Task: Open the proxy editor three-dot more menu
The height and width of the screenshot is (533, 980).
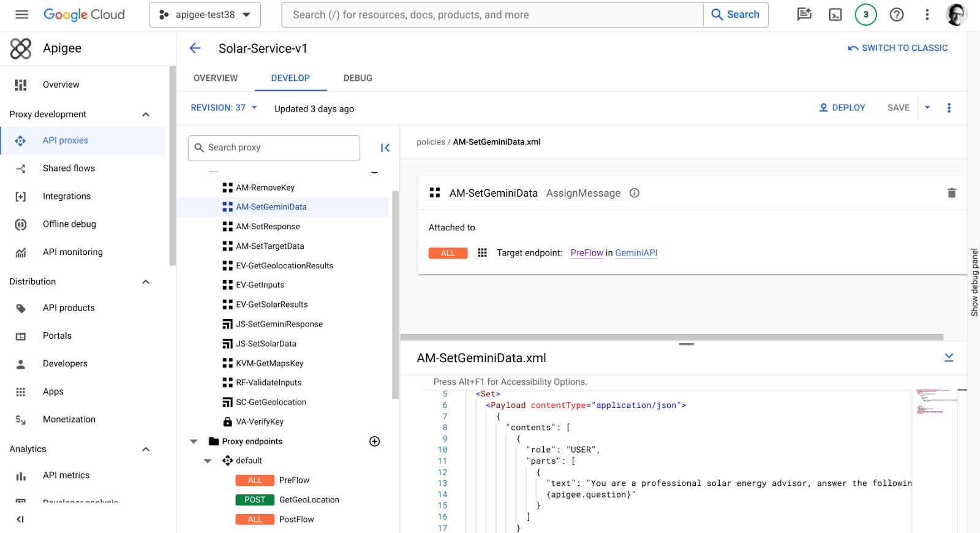Action: click(949, 108)
